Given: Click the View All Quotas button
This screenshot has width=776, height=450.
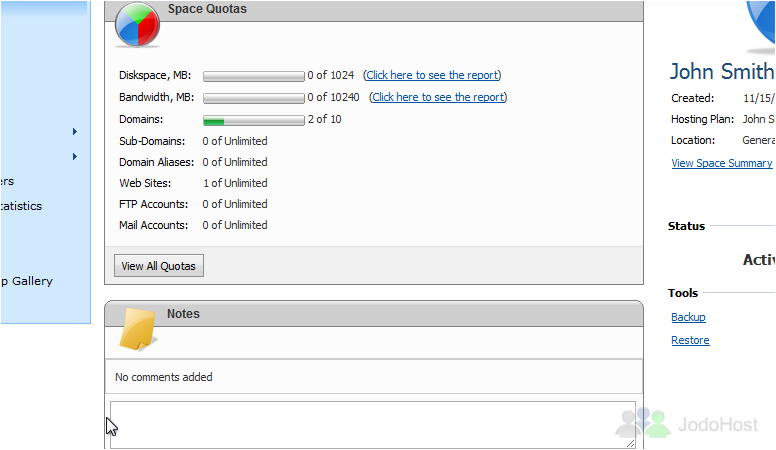Looking at the screenshot, I should (x=159, y=266).
